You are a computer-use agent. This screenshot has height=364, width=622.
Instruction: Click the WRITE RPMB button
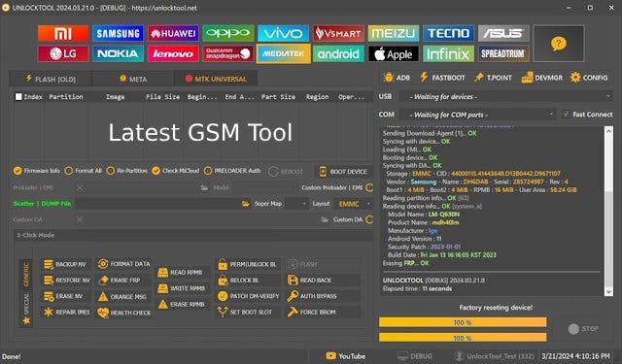pos(182,288)
